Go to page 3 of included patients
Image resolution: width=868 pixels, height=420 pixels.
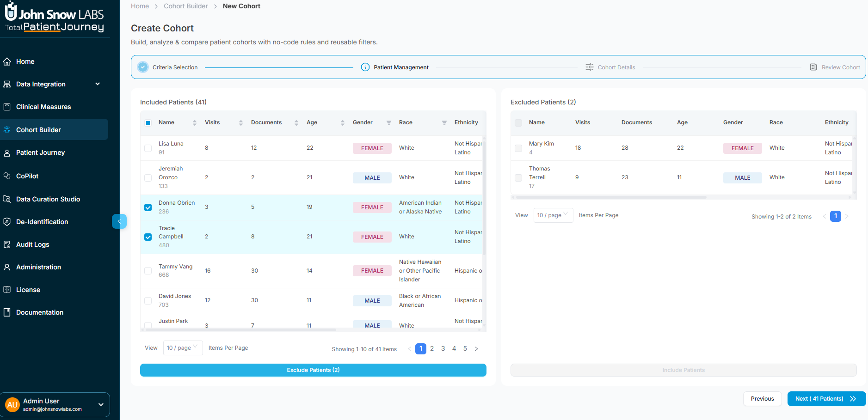[443, 349]
